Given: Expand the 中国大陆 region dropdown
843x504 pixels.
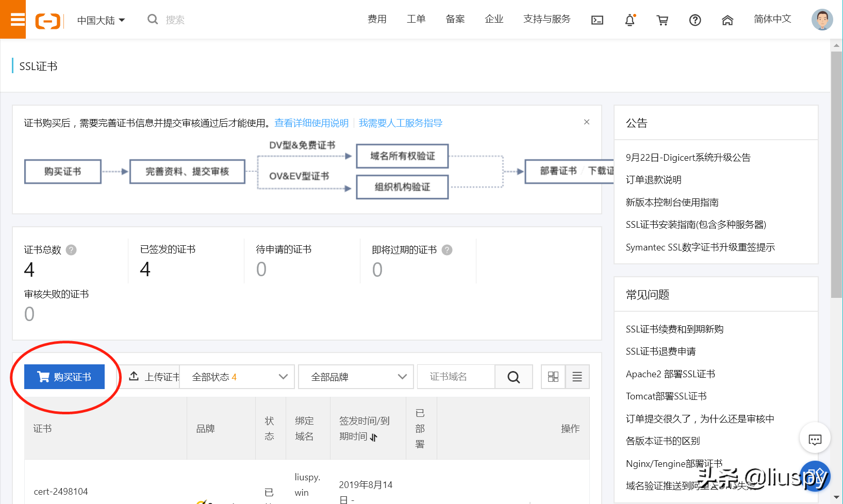Looking at the screenshot, I should pyautogui.click(x=101, y=20).
